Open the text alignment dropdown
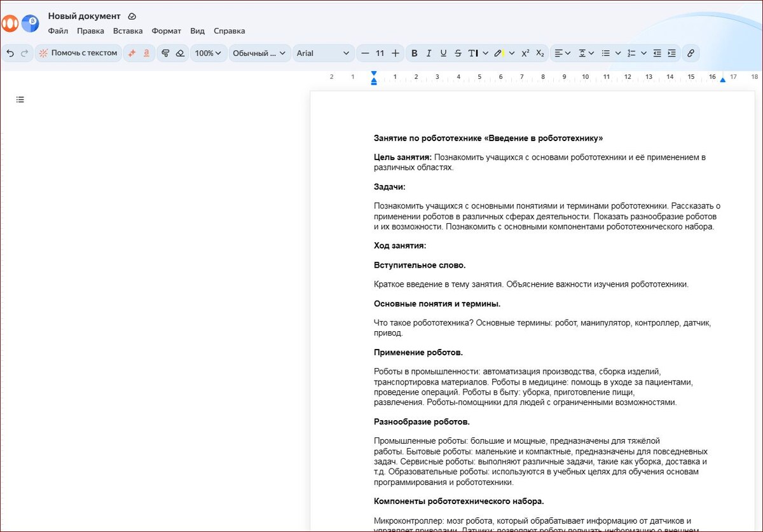 (x=562, y=53)
